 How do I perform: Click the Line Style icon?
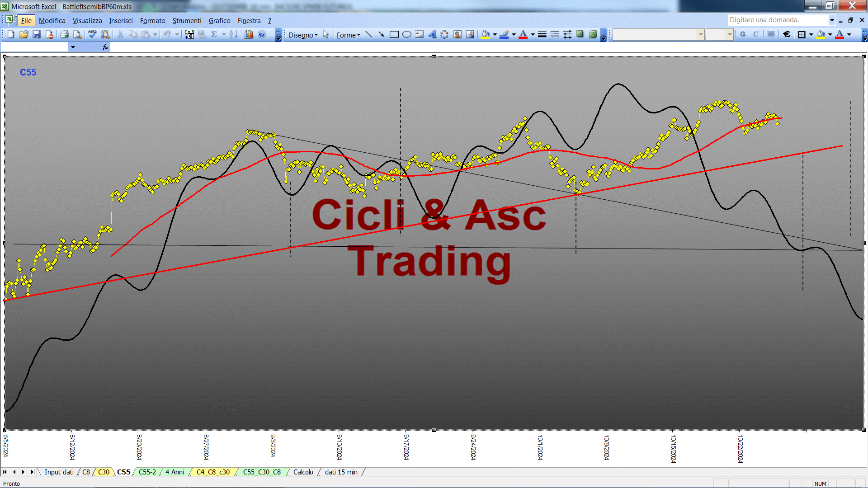(x=542, y=34)
